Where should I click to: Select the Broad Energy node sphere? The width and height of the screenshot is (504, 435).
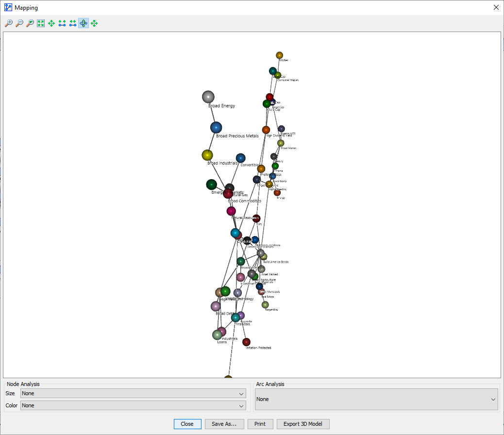[208, 97]
